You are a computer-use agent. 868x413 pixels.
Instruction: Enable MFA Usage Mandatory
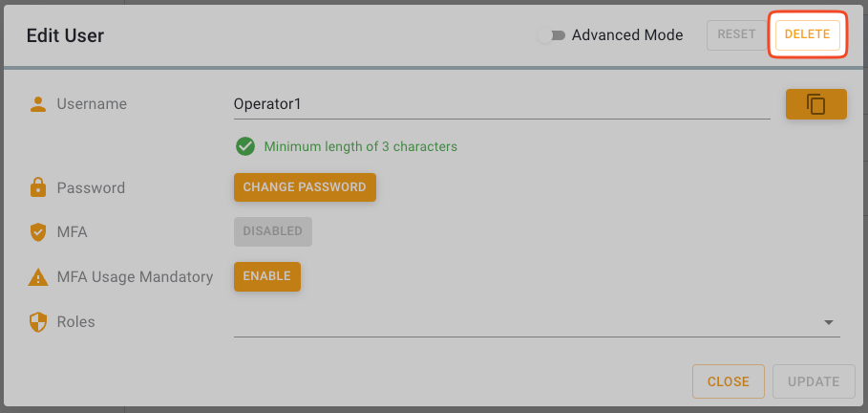coord(267,276)
